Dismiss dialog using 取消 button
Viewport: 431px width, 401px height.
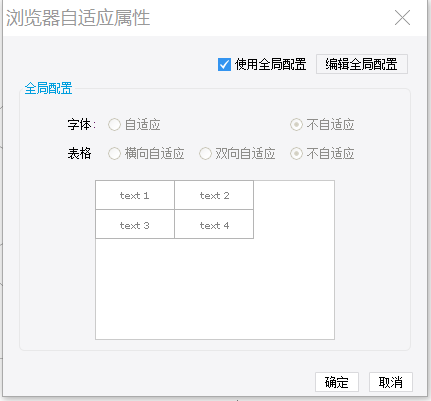[x=391, y=382]
